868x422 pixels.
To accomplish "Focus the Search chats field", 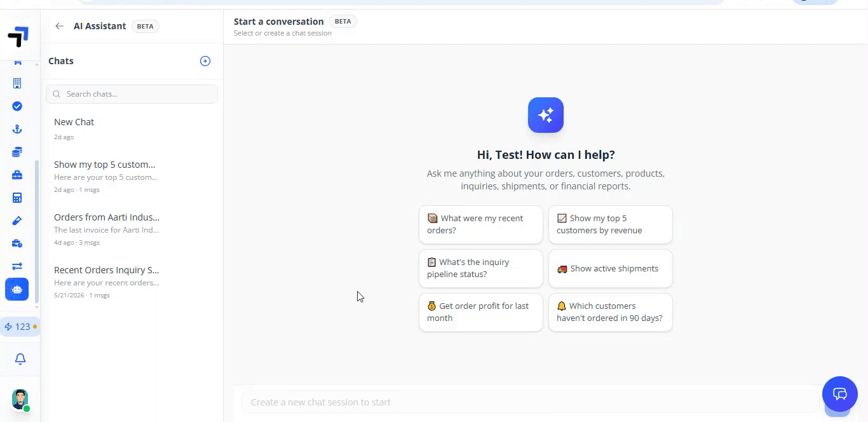I will coord(132,94).
